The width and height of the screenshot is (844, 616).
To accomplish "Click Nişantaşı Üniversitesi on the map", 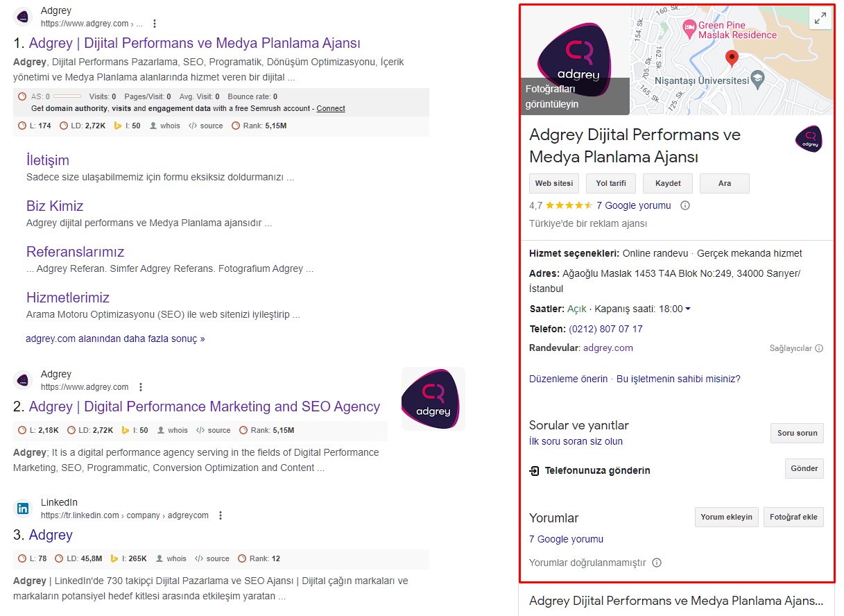I will click(709, 80).
